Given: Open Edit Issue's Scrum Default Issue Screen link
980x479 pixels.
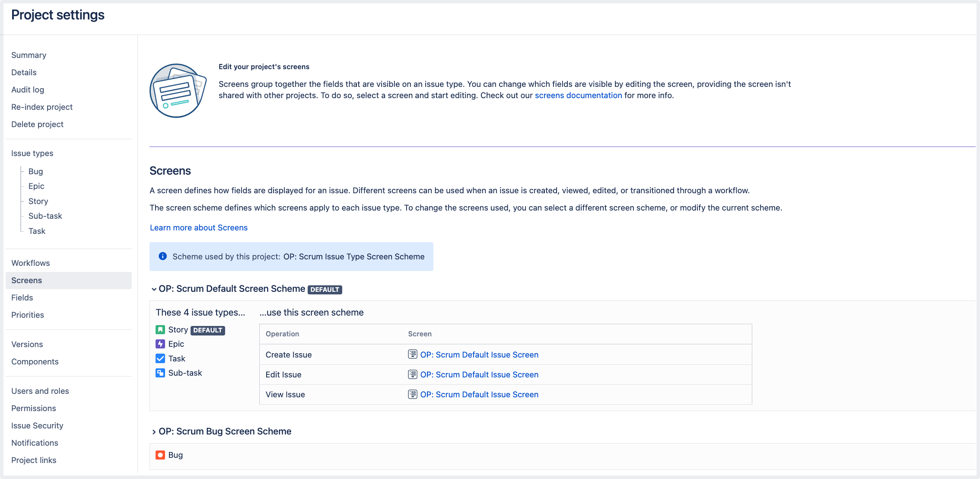Looking at the screenshot, I should pos(479,374).
